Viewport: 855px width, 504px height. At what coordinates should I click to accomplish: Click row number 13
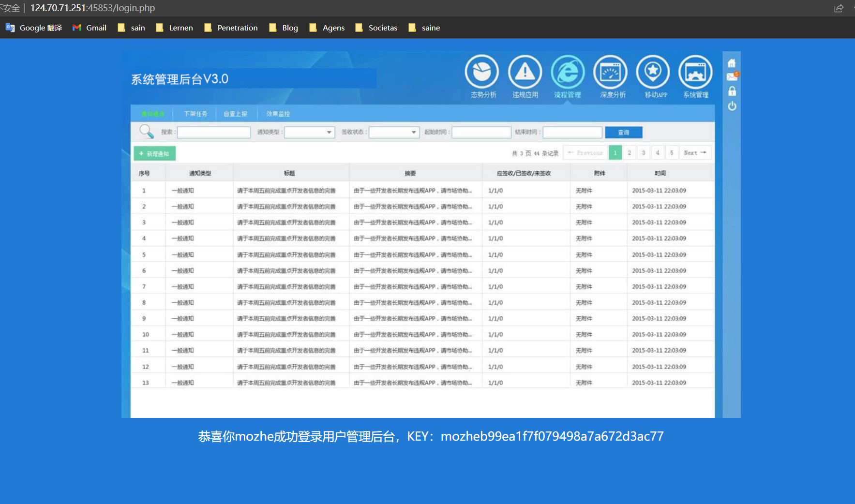[145, 383]
